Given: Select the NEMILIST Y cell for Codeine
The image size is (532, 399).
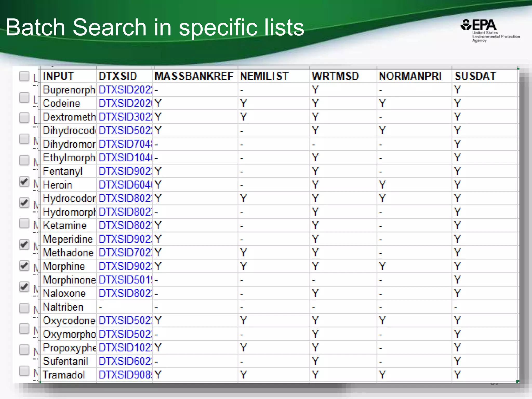Looking at the screenshot, I should 274,103.
